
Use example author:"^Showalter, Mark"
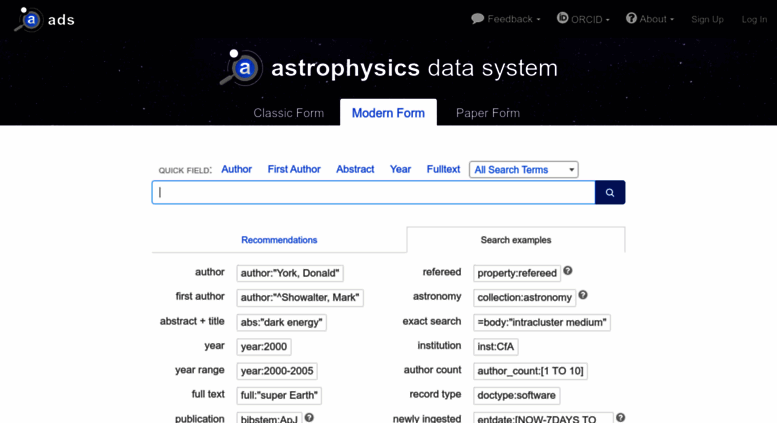point(300,298)
